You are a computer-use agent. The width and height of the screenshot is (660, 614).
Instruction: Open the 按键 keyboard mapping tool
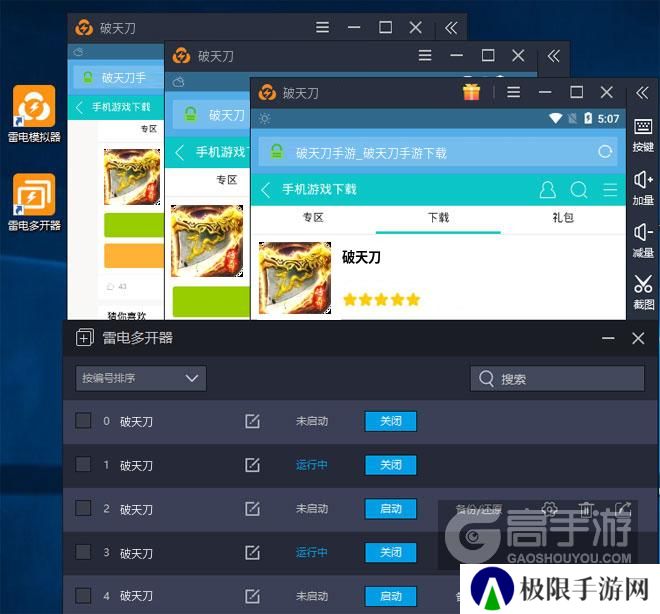(x=643, y=136)
